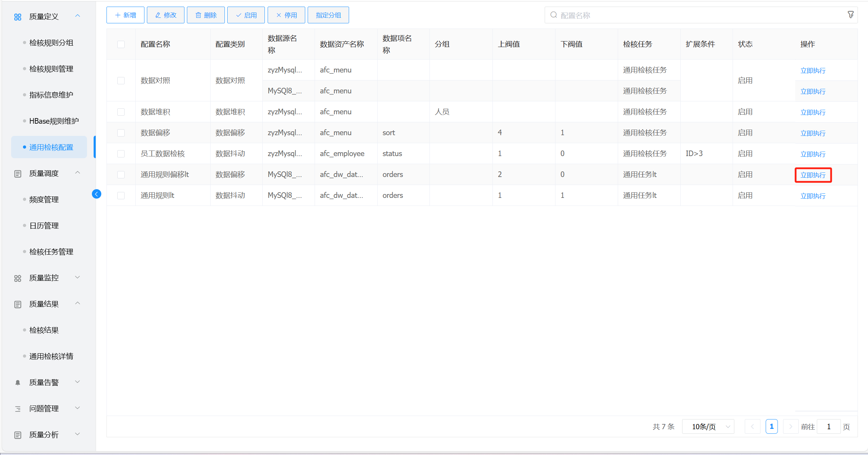Screen dimensions: 868x455
Task: Open the 检核规则管理 menu item
Action: tap(51, 69)
